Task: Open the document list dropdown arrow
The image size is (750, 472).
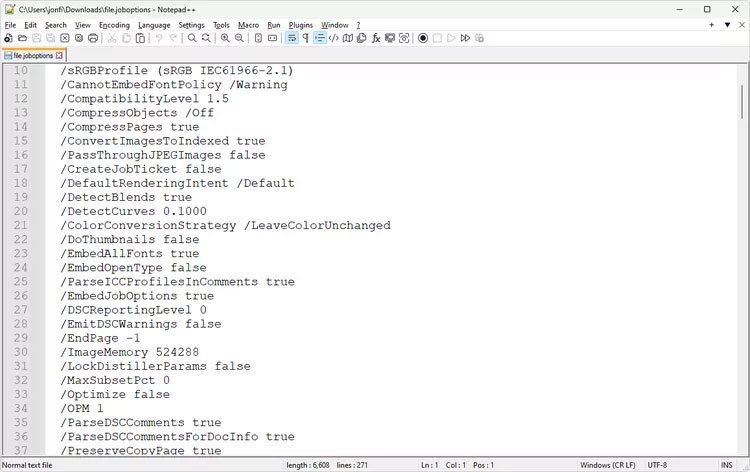Action: (x=727, y=25)
